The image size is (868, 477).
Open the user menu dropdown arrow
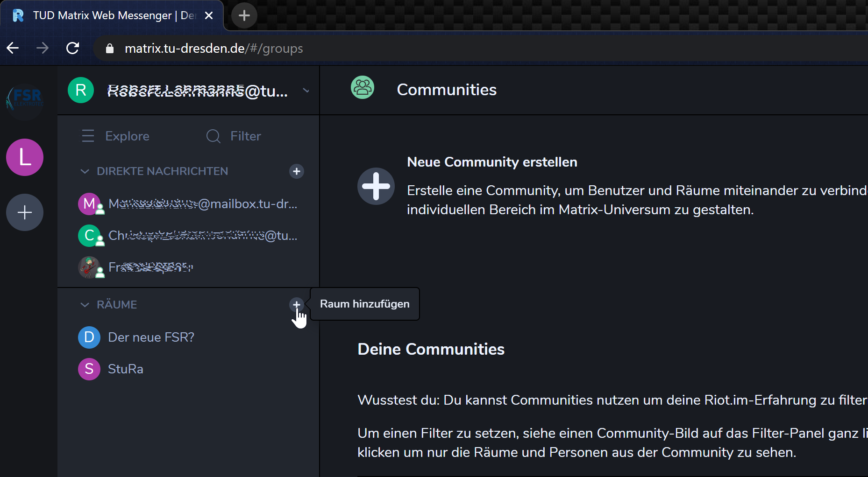pyautogui.click(x=306, y=91)
